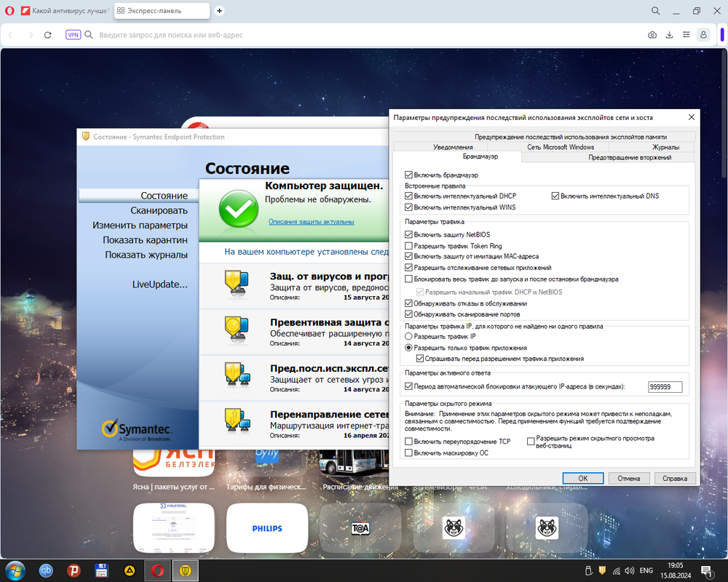Screen dimensions: 728x582
Task: Click the Windows Start button
Action: [15, 570]
